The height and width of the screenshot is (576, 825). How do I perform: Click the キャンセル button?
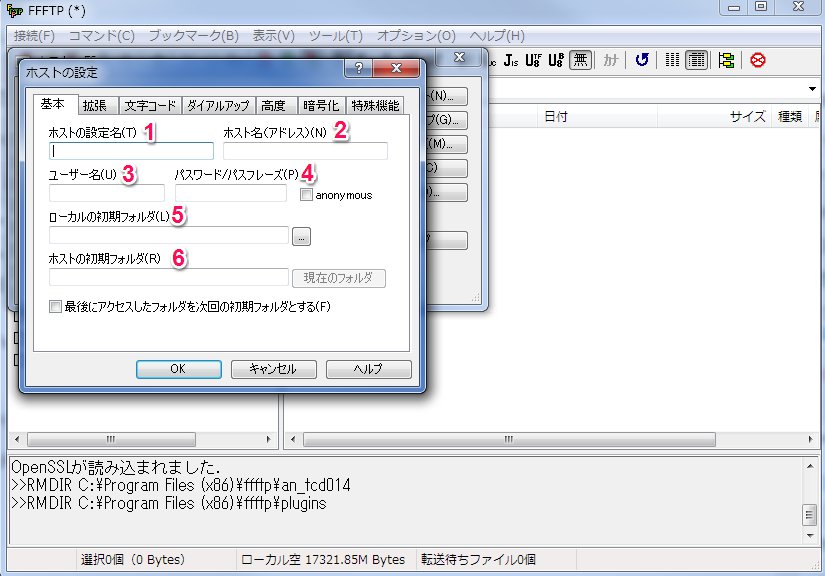click(x=273, y=369)
